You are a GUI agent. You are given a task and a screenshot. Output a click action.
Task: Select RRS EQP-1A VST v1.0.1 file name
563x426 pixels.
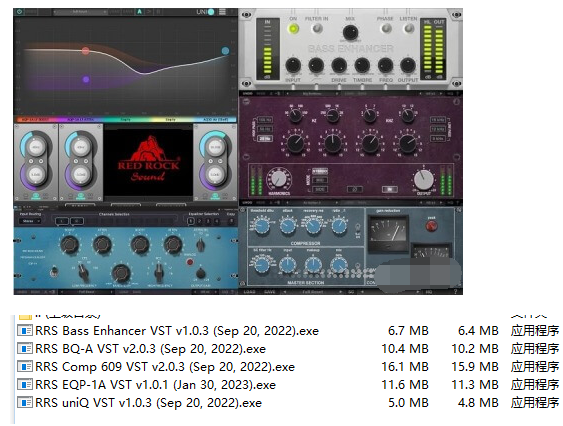tap(155, 385)
